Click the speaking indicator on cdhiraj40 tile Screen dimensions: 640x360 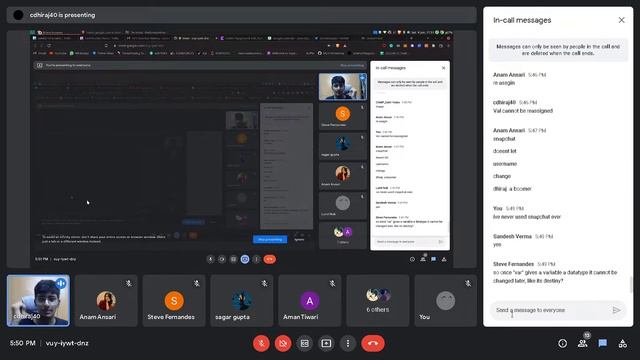[x=61, y=283]
